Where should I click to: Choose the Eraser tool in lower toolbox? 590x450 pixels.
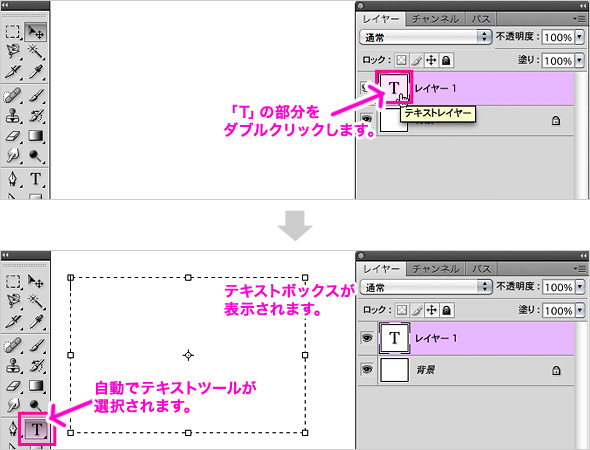13,386
